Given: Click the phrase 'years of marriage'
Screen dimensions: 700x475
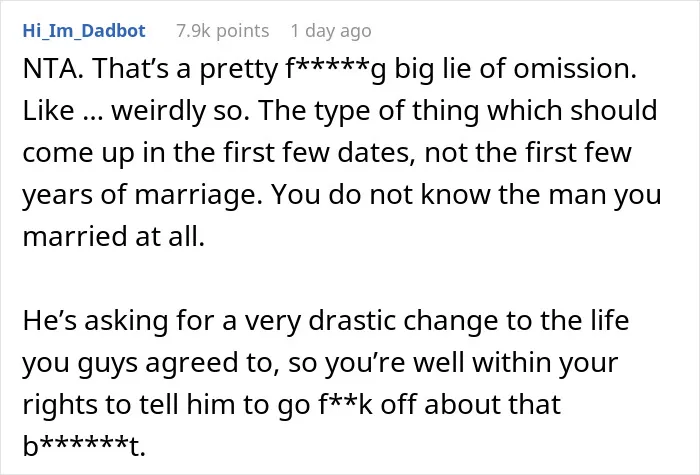Looking at the screenshot, I should point(142,195).
